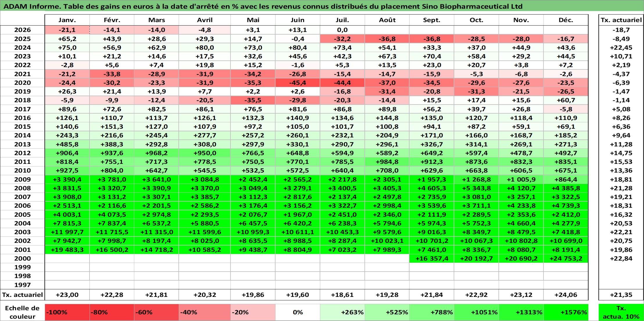Click the 'Tx. actuariel' header of the right-hand column
This screenshot has width=644, height=321.
(621, 20)
